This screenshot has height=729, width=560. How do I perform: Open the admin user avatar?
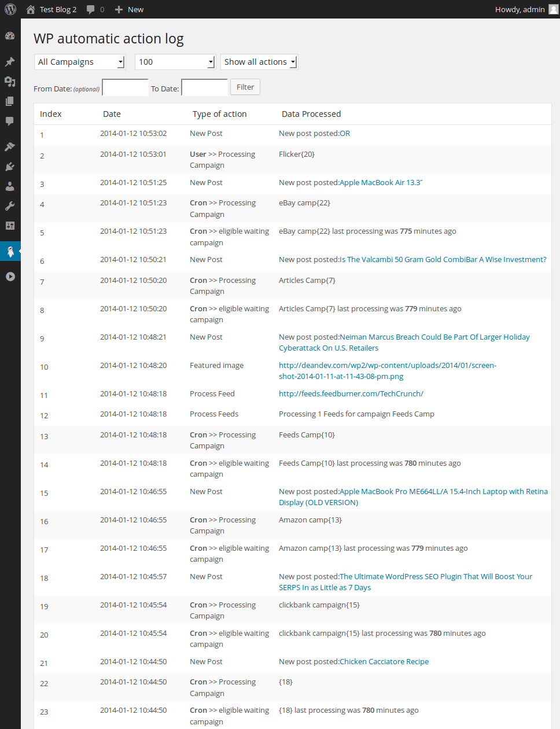[x=554, y=9]
